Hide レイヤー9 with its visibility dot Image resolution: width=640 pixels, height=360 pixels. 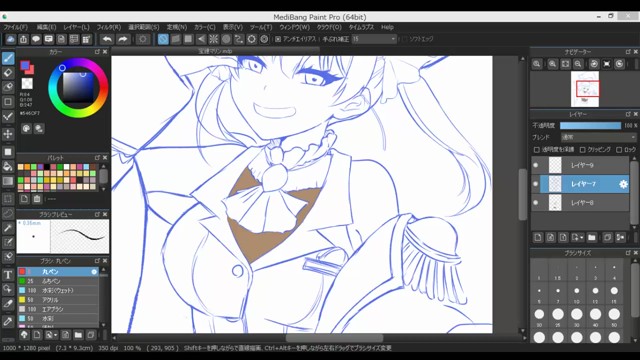point(536,165)
